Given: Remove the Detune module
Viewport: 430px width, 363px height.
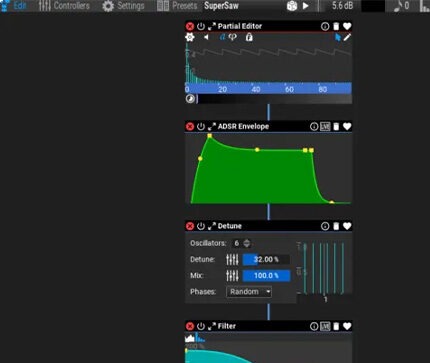Looking at the screenshot, I should [190, 226].
